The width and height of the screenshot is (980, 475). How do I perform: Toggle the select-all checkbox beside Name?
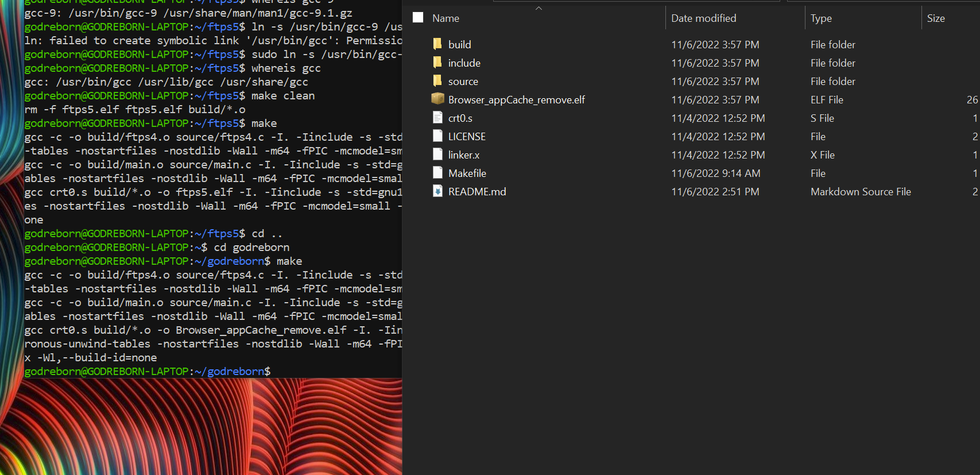click(418, 18)
